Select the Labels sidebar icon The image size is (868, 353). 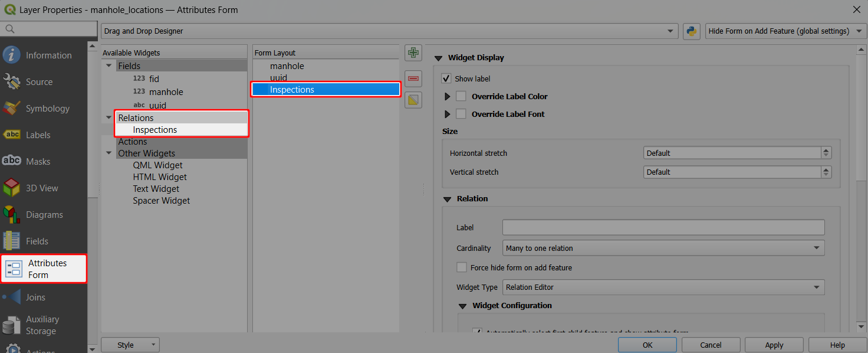(12, 135)
